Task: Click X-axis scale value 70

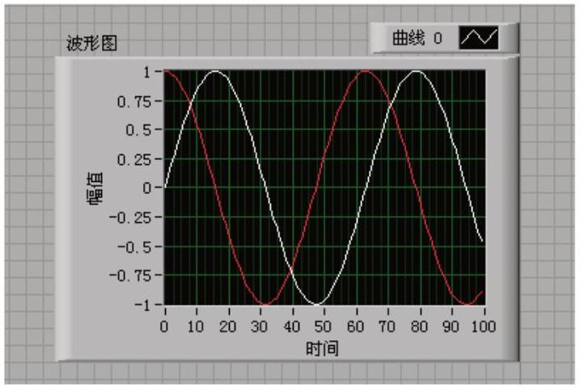Action: tap(387, 327)
